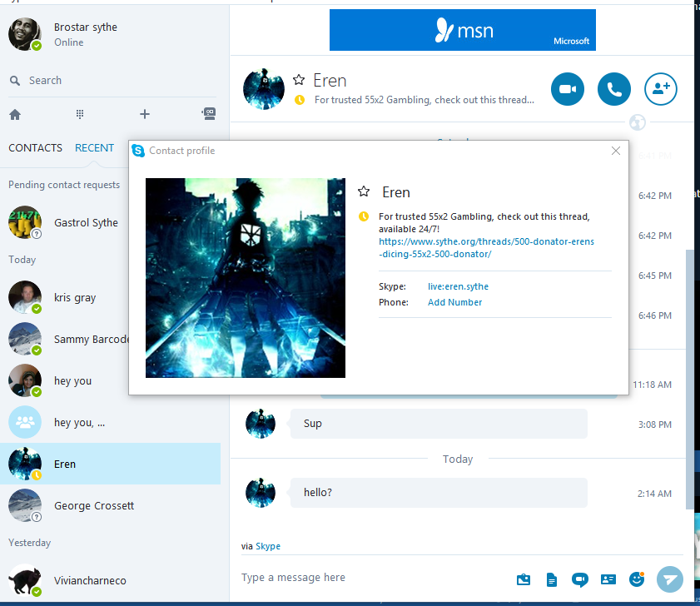Click the globe icon below chat header
This screenshot has height=606, width=700.
[638, 122]
